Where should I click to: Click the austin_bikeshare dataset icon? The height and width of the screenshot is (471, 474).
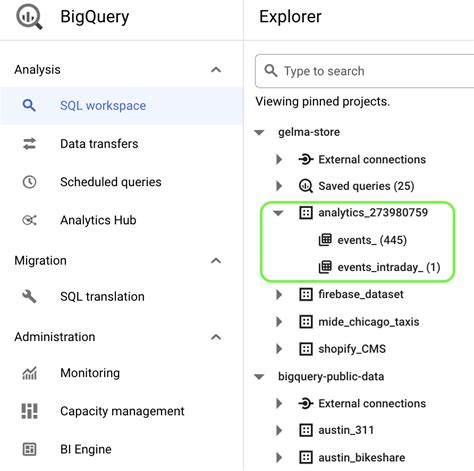click(306, 457)
